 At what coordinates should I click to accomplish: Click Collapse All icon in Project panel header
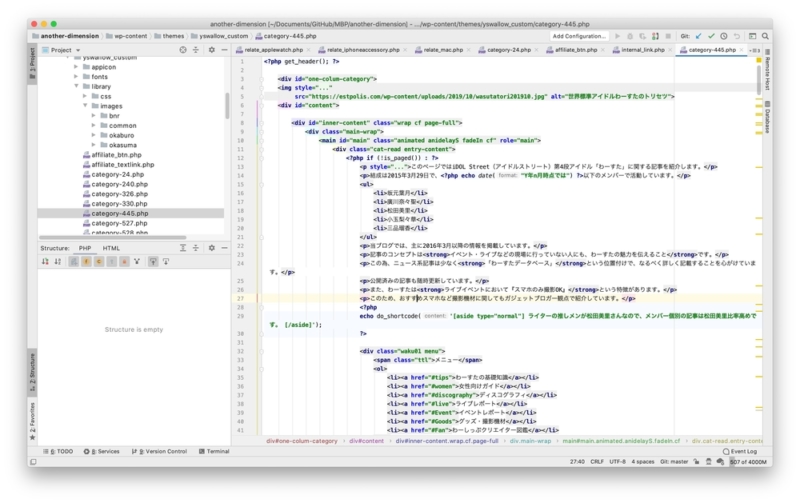point(196,50)
